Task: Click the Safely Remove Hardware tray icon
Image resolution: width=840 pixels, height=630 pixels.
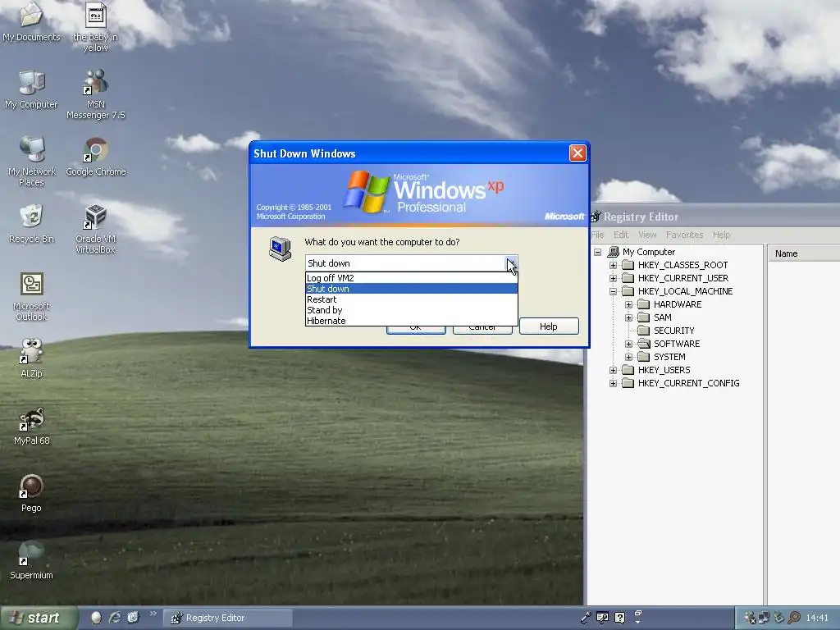Action: [x=779, y=618]
